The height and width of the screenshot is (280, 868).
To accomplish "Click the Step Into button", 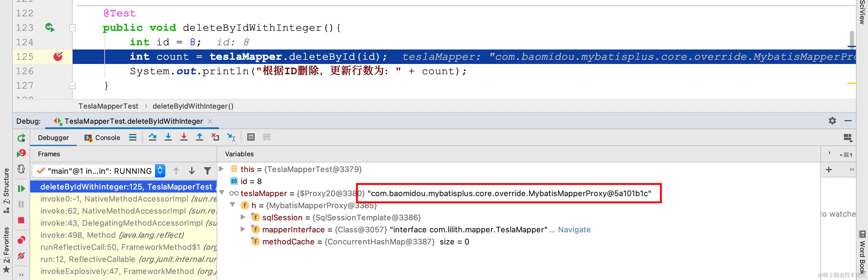I will click(168, 137).
